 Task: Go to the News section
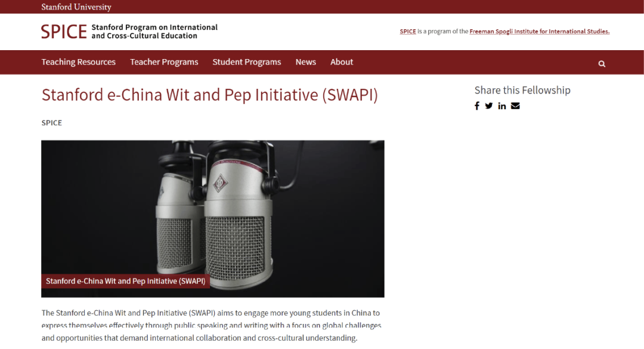click(305, 62)
